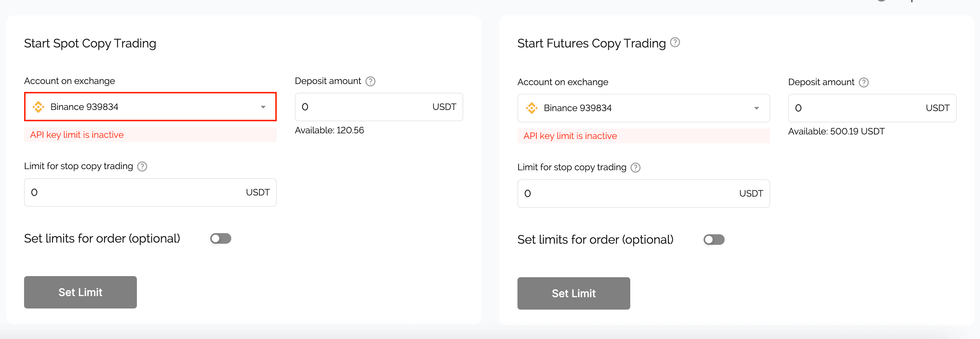Expand Futures account dropdown arrow
This screenshot has width=980, height=339.
[x=756, y=108]
